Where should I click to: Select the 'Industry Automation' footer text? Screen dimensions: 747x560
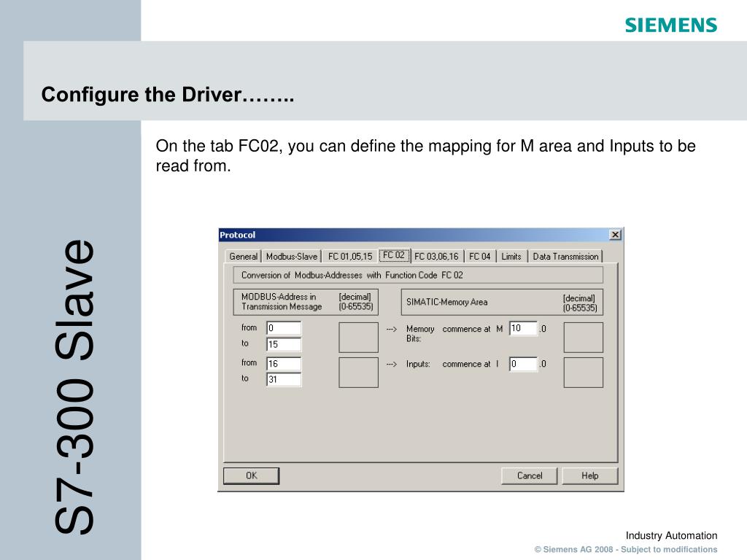pos(671,536)
